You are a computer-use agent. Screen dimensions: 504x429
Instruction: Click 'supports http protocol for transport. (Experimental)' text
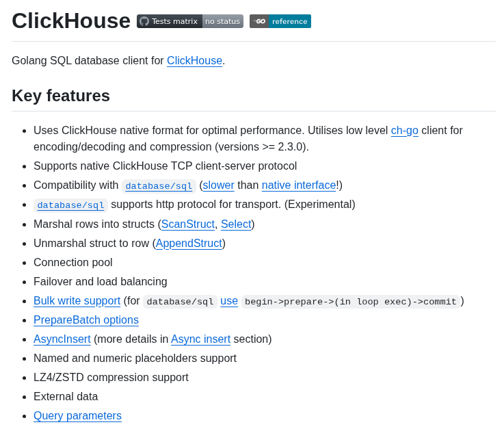click(233, 205)
